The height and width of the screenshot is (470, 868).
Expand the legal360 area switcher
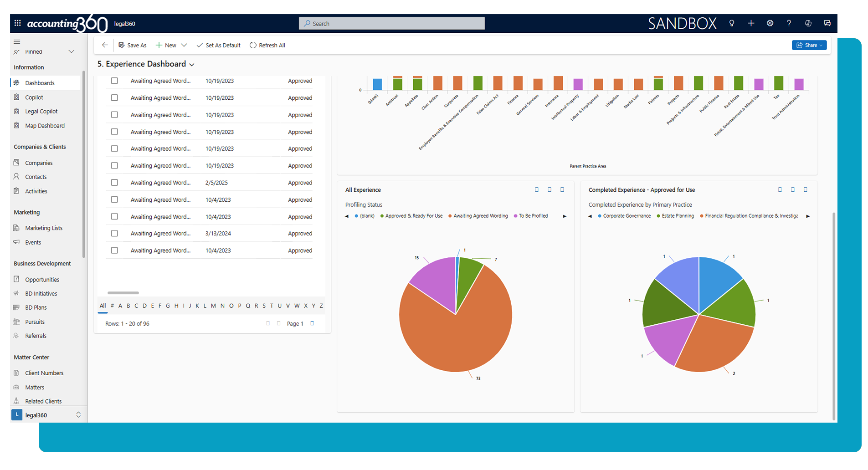tap(78, 415)
